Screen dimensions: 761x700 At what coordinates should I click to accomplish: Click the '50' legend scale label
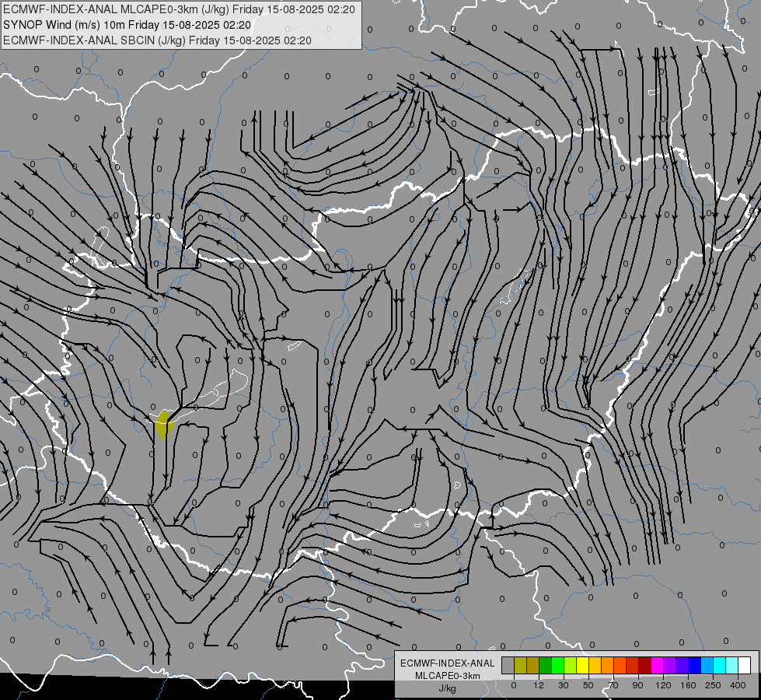[x=588, y=685]
